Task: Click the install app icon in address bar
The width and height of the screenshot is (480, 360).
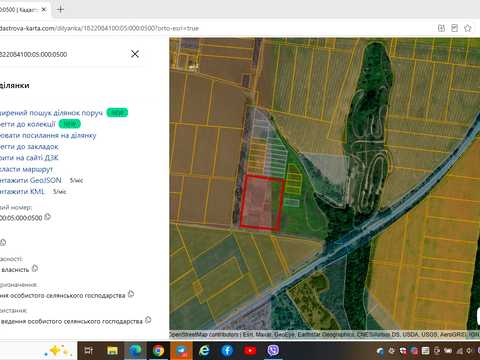Action: pos(441,28)
